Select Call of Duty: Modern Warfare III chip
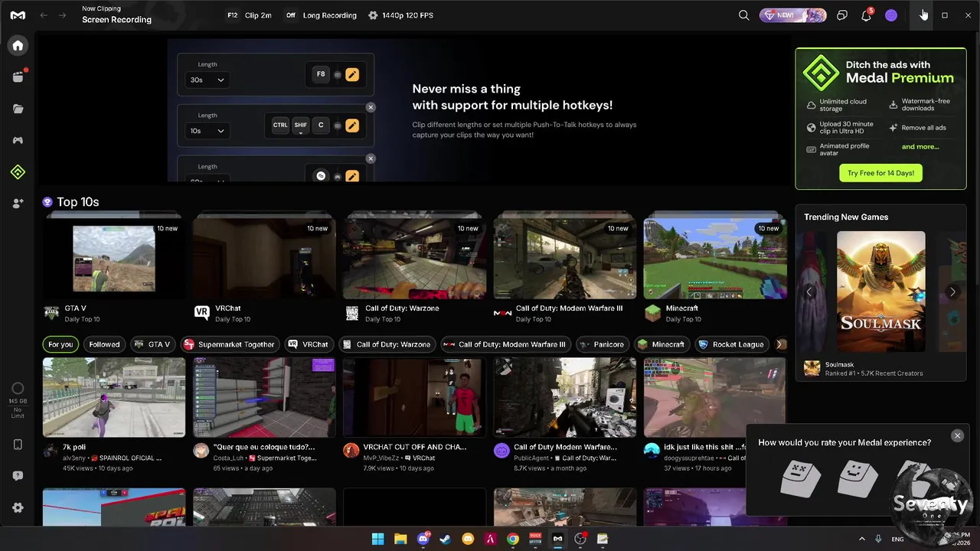Viewport: 980px width, 551px height. click(505, 344)
